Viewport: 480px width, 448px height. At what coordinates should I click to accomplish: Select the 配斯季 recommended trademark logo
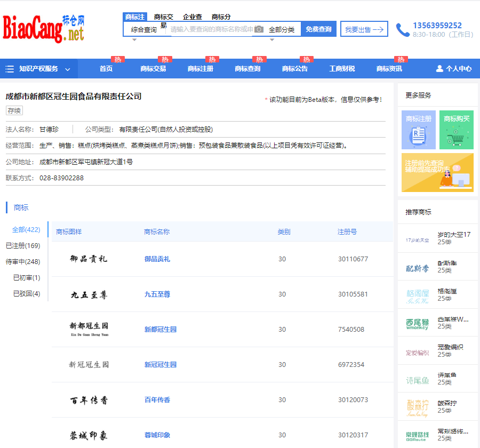pyautogui.click(x=417, y=269)
